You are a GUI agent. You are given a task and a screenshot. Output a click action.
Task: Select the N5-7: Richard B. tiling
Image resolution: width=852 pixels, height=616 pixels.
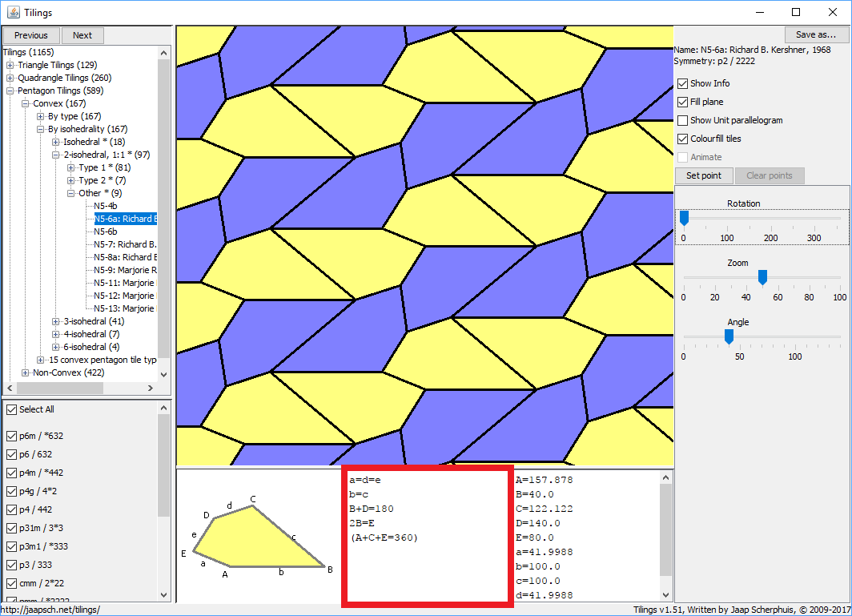[x=125, y=244]
